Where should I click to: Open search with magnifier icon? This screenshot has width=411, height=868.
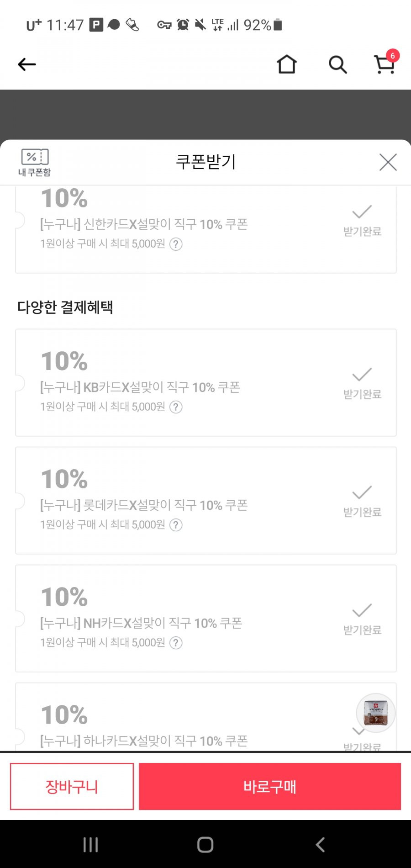click(x=337, y=64)
